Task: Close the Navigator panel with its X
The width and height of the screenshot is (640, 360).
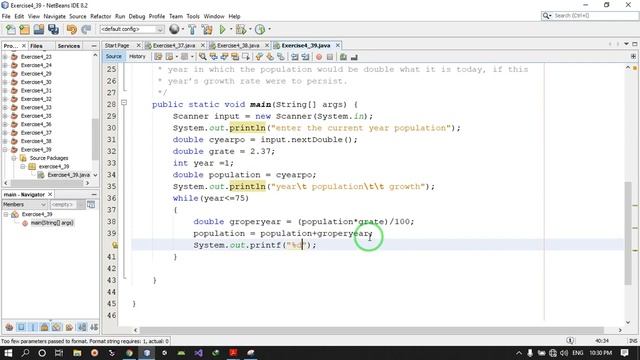Action: pyautogui.click(x=50, y=194)
